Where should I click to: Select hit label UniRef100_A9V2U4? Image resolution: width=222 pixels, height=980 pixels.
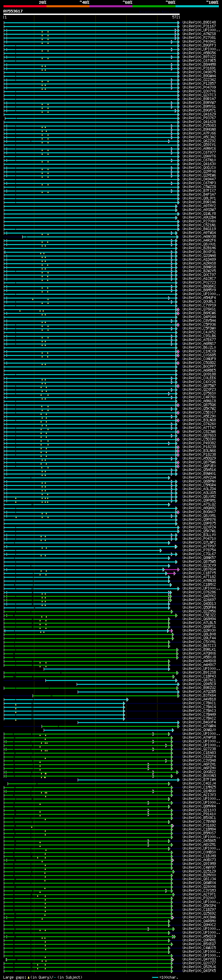(199, 477)
